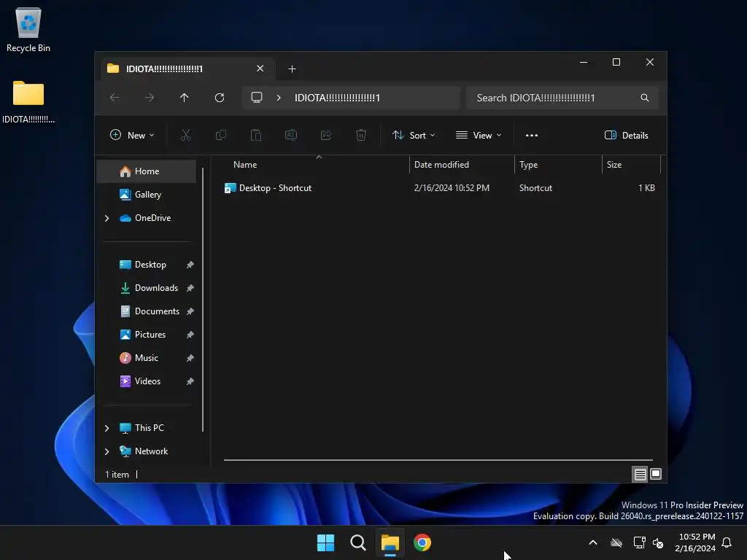The image size is (747, 560).
Task: Refresh the current folder view
Action: coord(220,98)
